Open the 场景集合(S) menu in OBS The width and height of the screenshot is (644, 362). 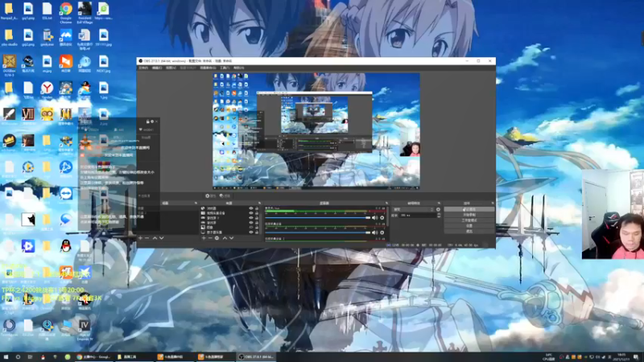click(x=208, y=68)
